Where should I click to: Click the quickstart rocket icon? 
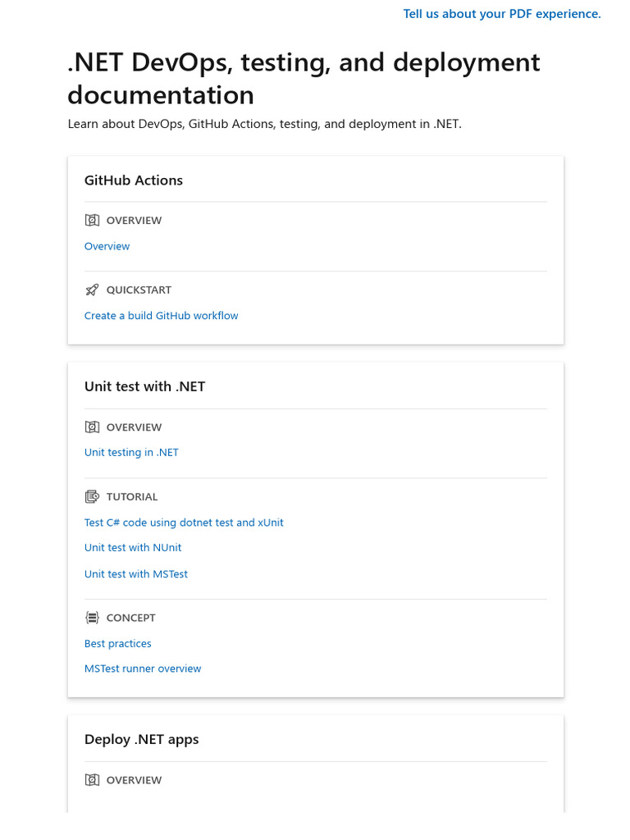(x=92, y=290)
